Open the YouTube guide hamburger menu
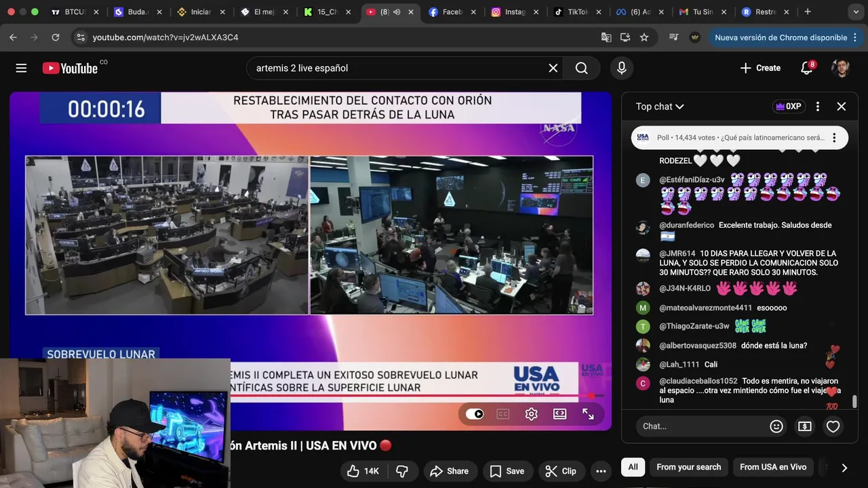Image resolution: width=868 pixels, height=488 pixels. click(21, 68)
